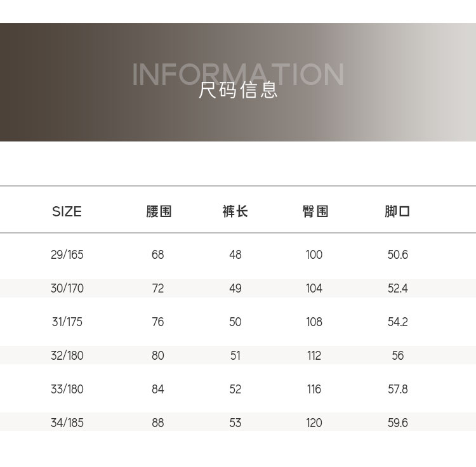This screenshot has height=467, width=476.
Task: Select the 29/165 size row label
Action: pyautogui.click(x=67, y=255)
